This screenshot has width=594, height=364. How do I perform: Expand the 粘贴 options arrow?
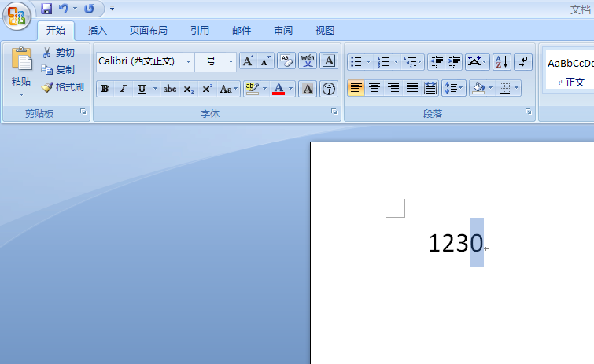[x=21, y=94]
